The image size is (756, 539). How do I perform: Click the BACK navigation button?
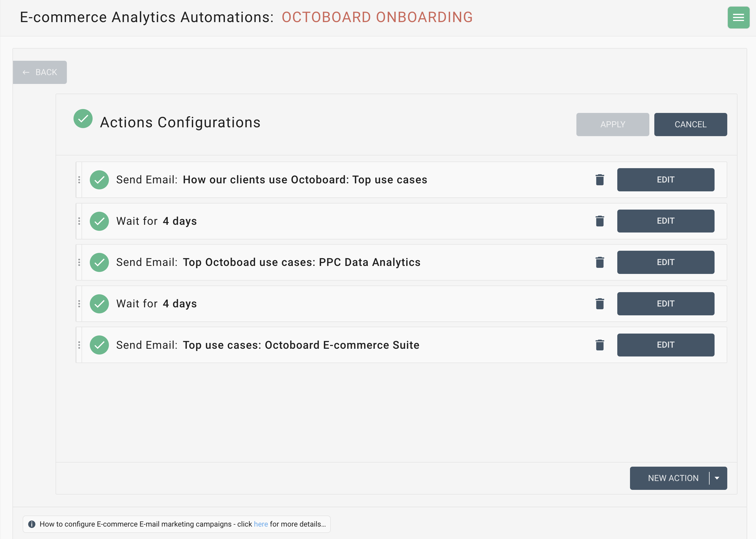[40, 72]
